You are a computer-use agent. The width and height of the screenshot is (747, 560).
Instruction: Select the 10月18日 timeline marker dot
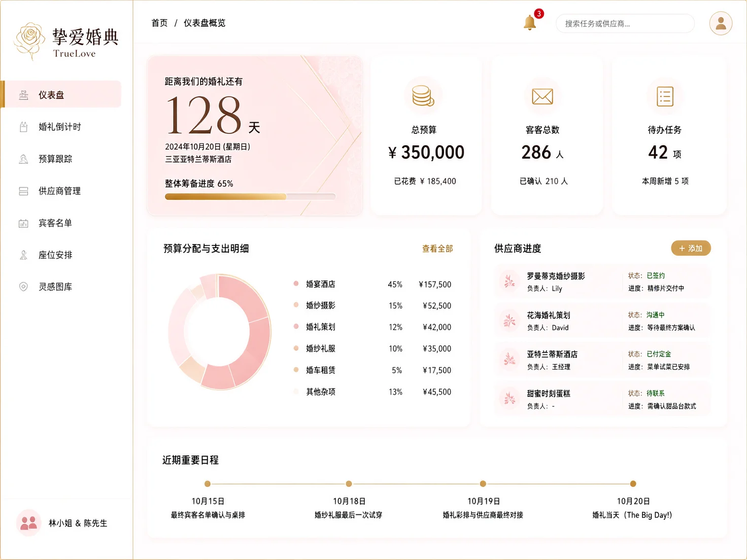pyautogui.click(x=349, y=483)
